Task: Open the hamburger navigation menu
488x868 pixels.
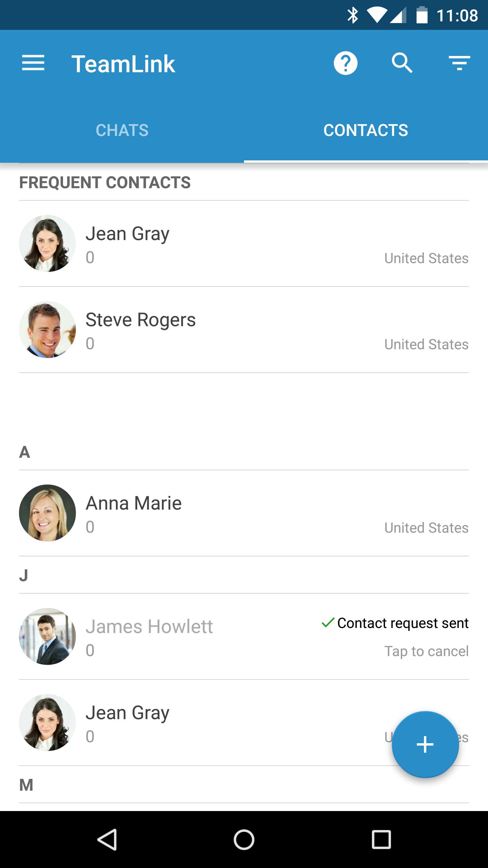Action: coord(33,63)
